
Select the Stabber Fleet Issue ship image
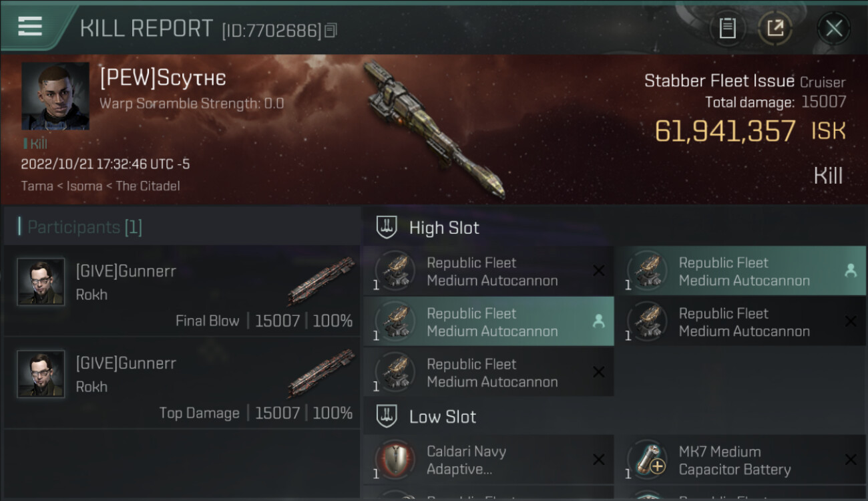click(434, 130)
